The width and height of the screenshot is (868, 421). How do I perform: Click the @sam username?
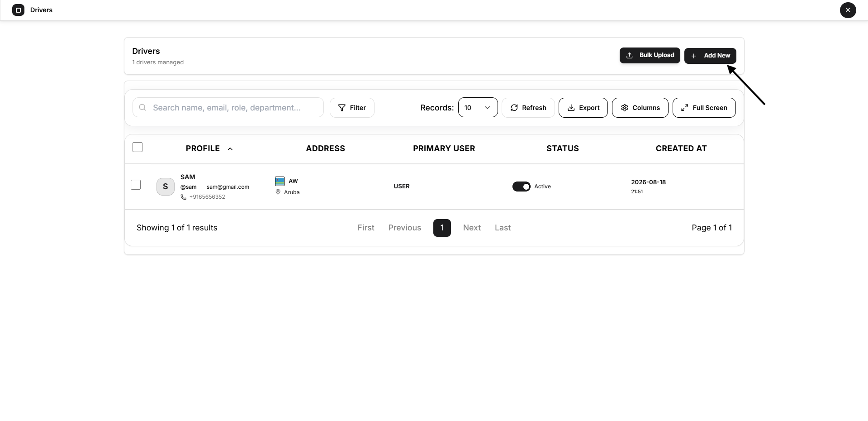point(189,187)
